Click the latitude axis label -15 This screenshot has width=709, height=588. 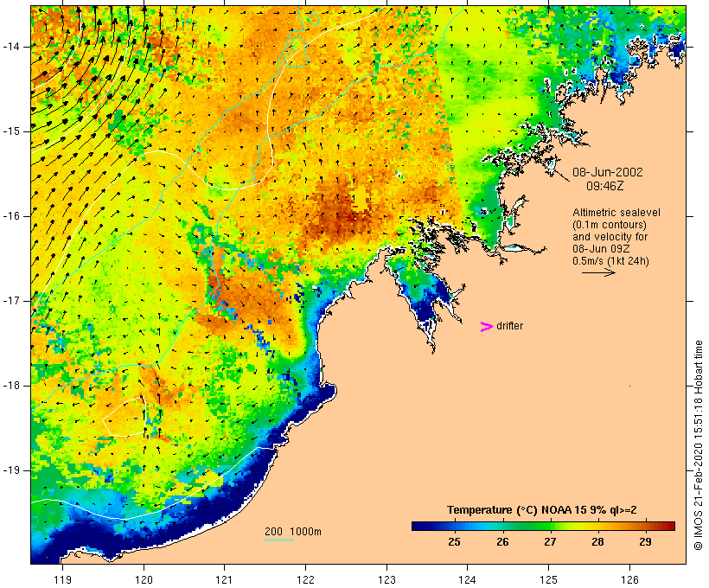pos(11,131)
